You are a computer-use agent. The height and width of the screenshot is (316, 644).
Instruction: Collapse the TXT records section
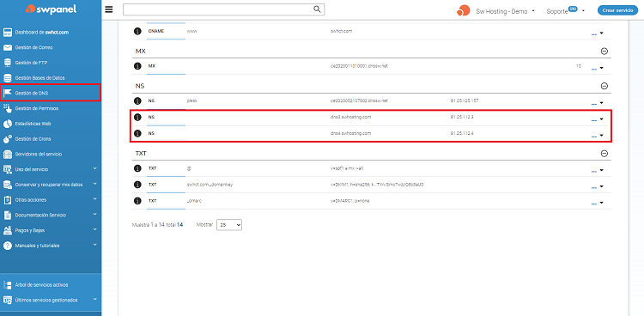pyautogui.click(x=604, y=153)
